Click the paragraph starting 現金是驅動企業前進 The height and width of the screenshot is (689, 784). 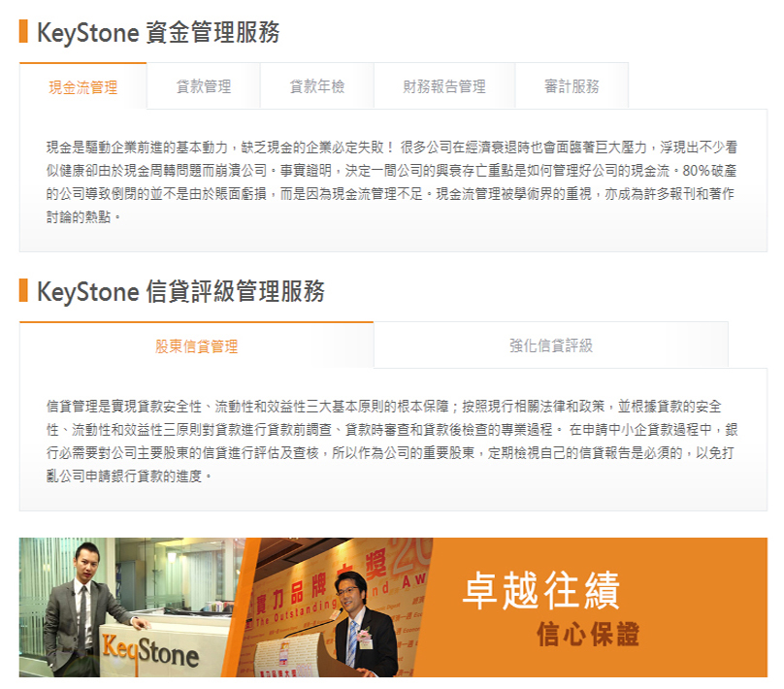(x=392, y=182)
